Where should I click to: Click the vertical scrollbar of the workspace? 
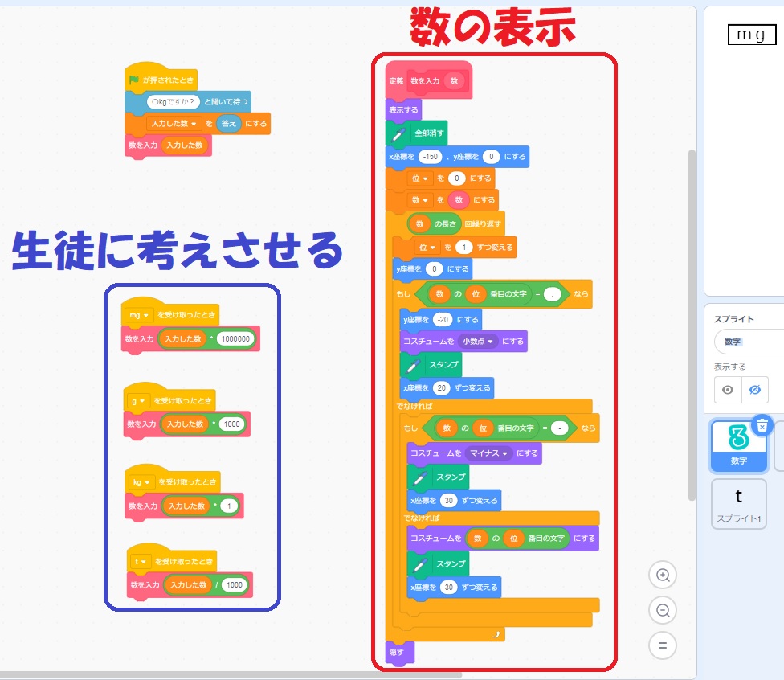click(691, 322)
